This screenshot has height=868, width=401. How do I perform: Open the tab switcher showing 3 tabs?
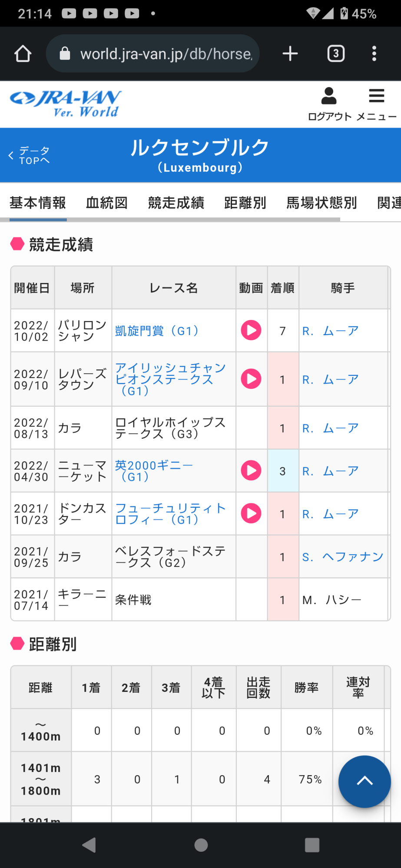point(335,54)
